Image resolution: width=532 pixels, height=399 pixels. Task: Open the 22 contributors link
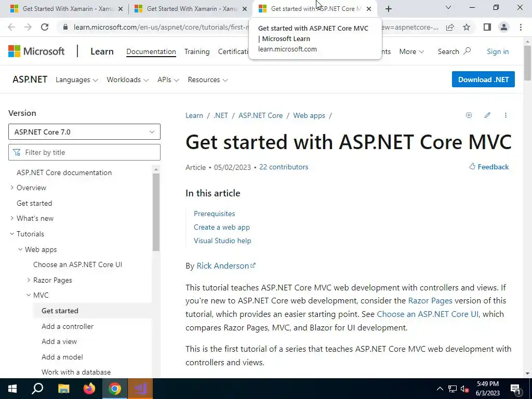click(284, 167)
